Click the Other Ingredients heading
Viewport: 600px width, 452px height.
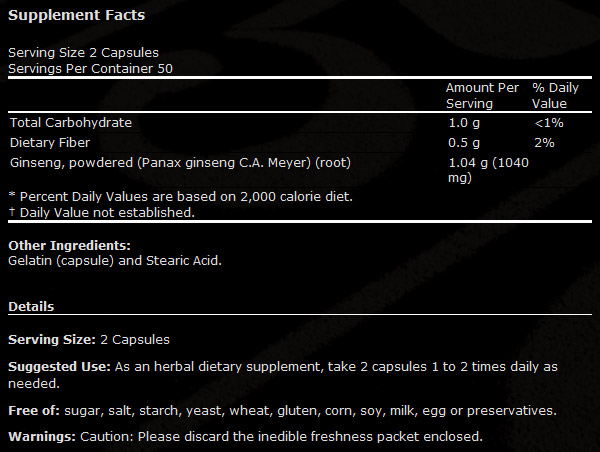click(69, 245)
